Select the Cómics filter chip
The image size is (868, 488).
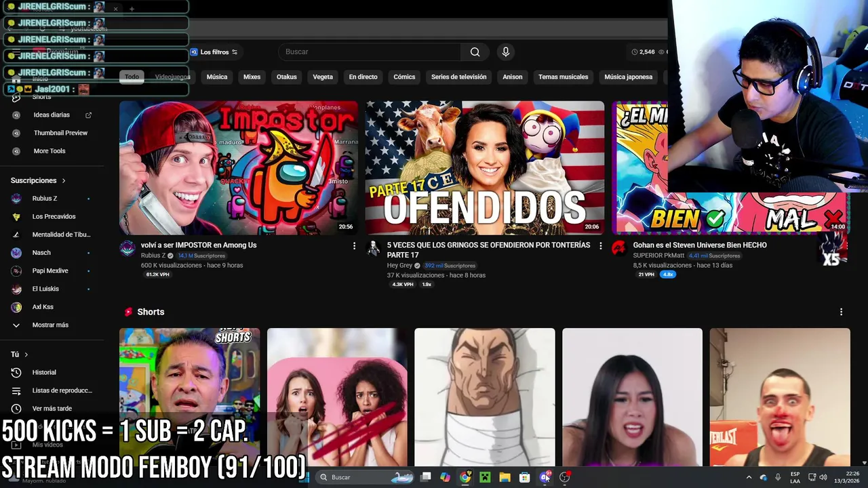404,77
